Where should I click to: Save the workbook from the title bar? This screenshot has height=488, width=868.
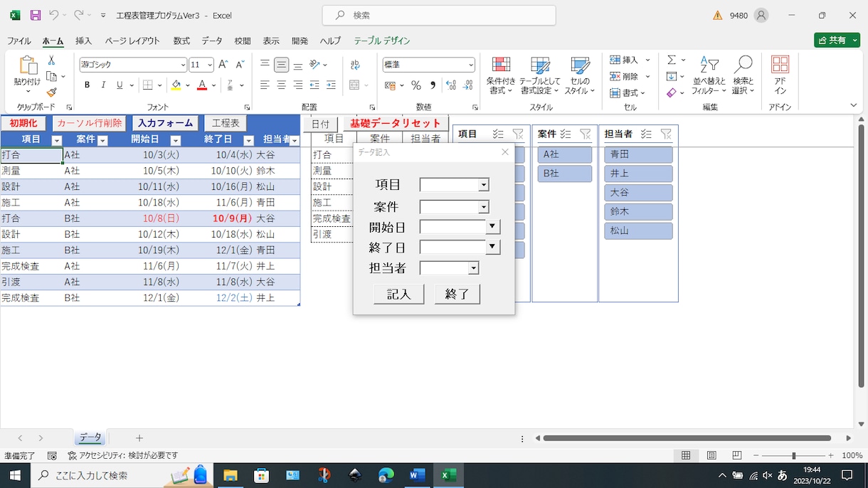click(35, 15)
